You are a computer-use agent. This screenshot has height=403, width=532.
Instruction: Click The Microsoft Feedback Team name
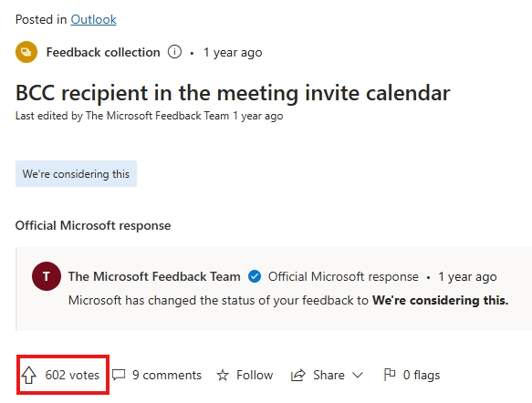click(154, 276)
